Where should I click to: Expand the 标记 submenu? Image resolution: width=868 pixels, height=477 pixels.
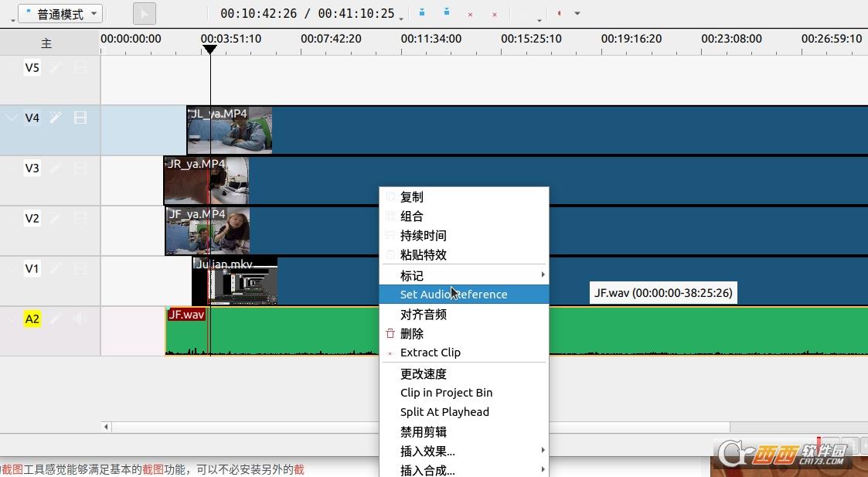point(464,275)
